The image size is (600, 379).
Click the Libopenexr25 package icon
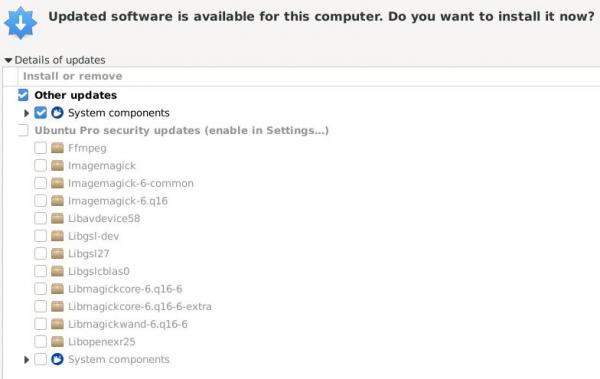click(x=57, y=341)
